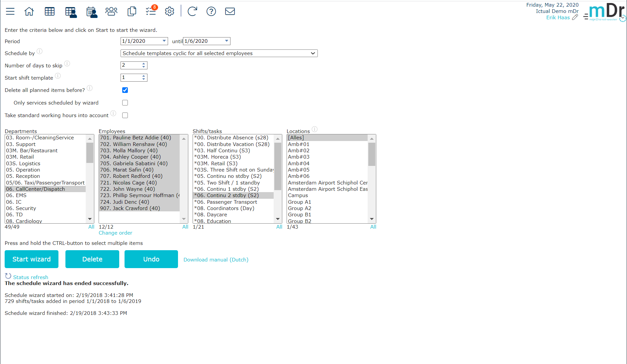Uncheck Delete all planned items before
Image resolution: width=627 pixels, height=364 pixels.
click(x=125, y=90)
